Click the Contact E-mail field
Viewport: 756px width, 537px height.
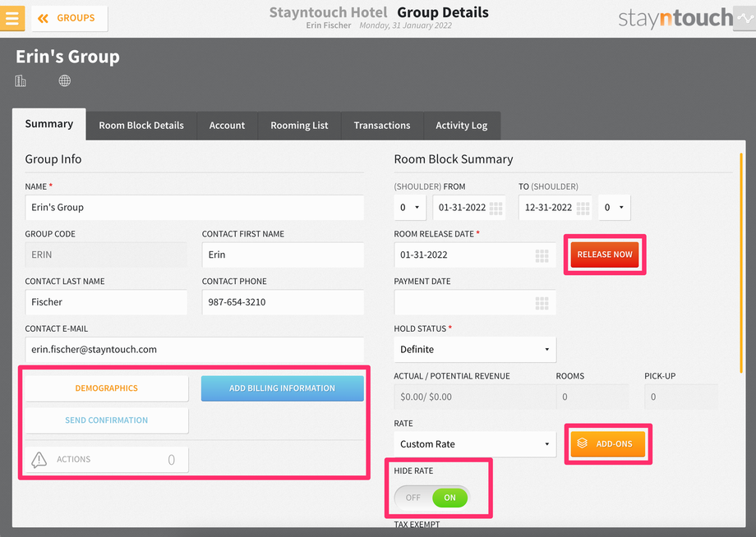[194, 350]
